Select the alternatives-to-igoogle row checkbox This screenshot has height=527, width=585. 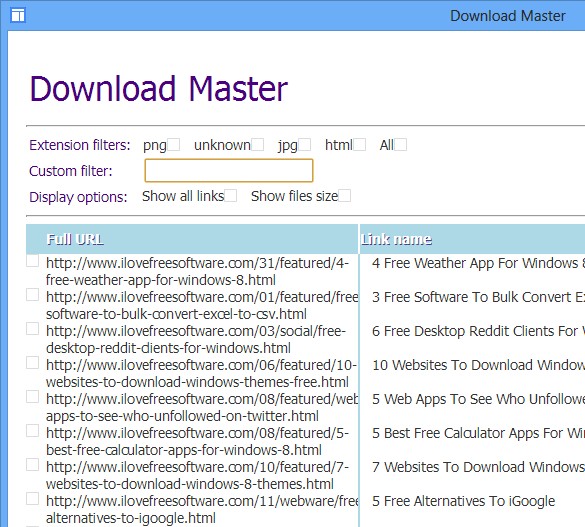[x=32, y=499]
